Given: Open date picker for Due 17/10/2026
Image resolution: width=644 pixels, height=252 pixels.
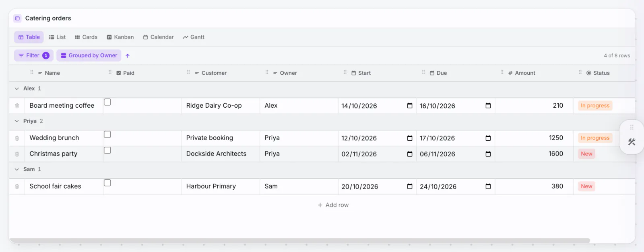Looking at the screenshot, I should [488, 138].
